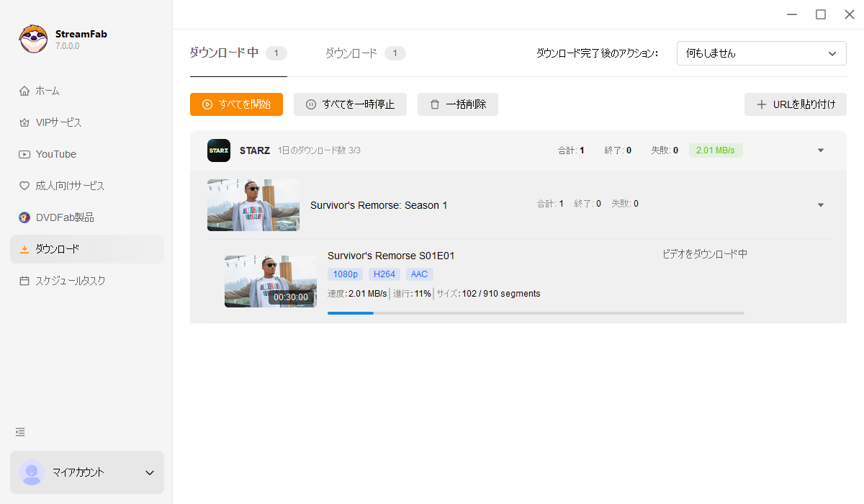Open the 何もしません completion action dropdown

[x=761, y=53]
